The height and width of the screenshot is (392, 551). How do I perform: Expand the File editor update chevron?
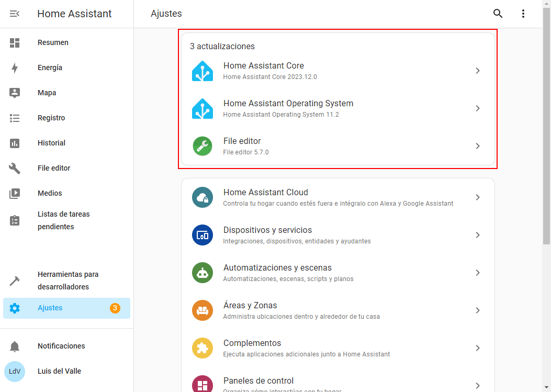coord(477,146)
